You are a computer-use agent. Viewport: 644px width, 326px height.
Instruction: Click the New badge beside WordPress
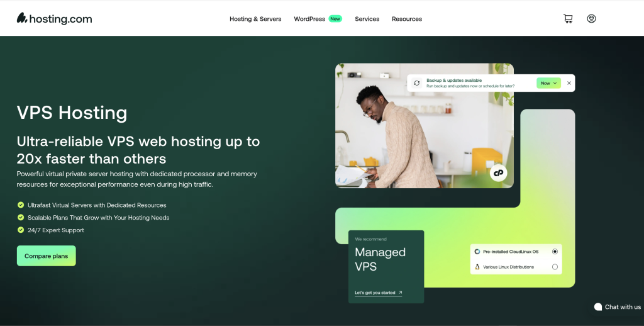click(x=335, y=19)
